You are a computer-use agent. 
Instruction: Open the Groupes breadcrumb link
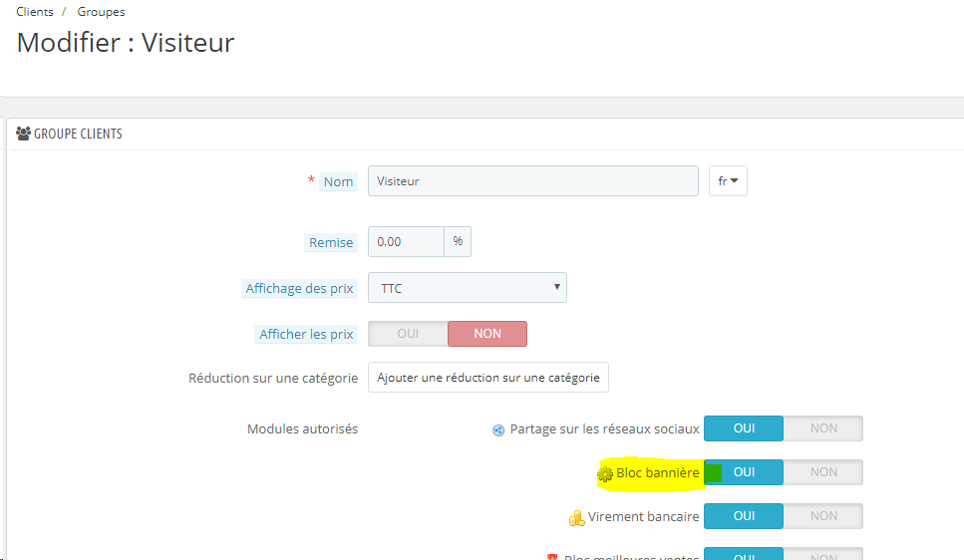pos(101,12)
